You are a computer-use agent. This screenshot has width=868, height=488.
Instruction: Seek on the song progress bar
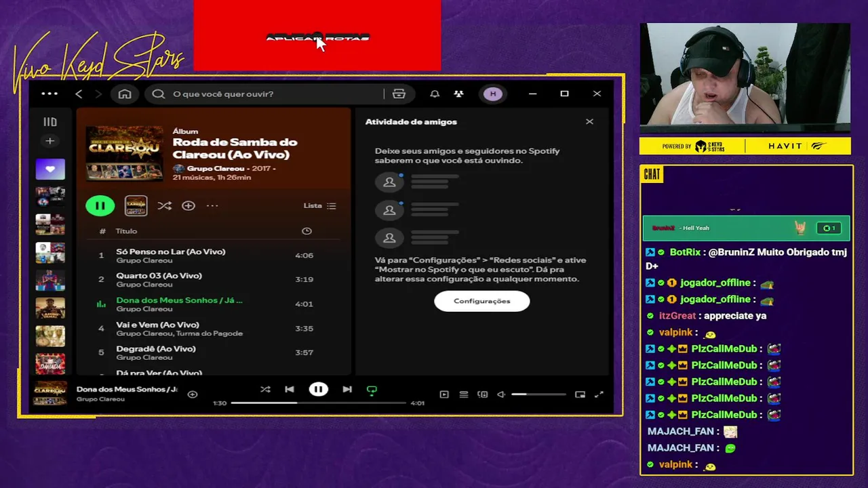pos(318,403)
